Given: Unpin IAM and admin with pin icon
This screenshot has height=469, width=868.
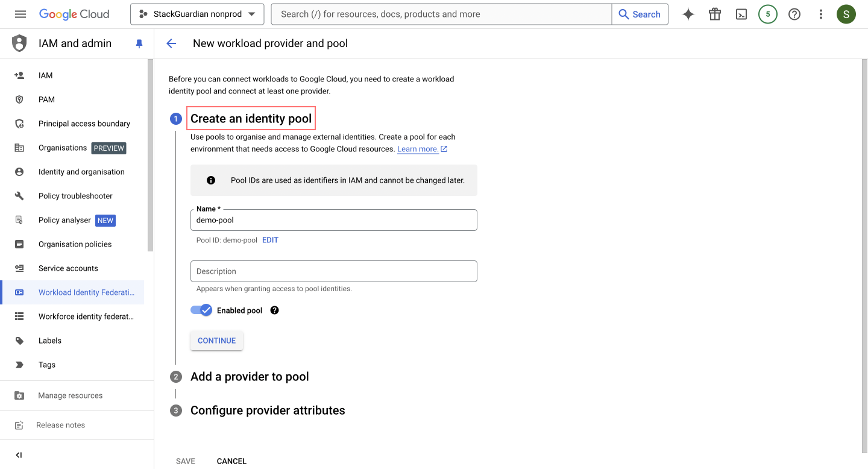Looking at the screenshot, I should pos(139,43).
